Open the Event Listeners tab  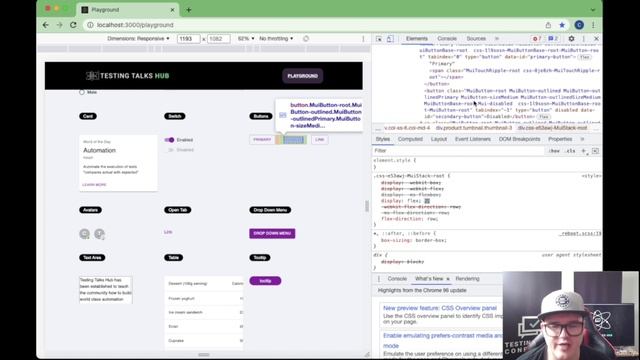[x=473, y=139]
